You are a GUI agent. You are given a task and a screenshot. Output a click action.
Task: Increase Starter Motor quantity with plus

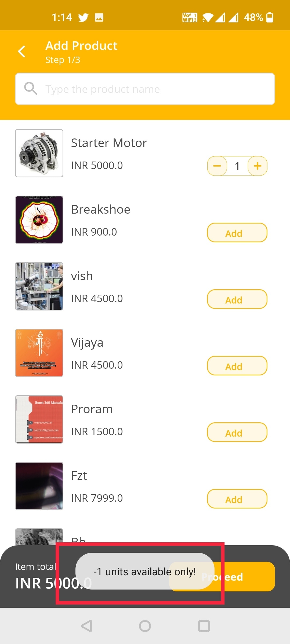pyautogui.click(x=258, y=166)
